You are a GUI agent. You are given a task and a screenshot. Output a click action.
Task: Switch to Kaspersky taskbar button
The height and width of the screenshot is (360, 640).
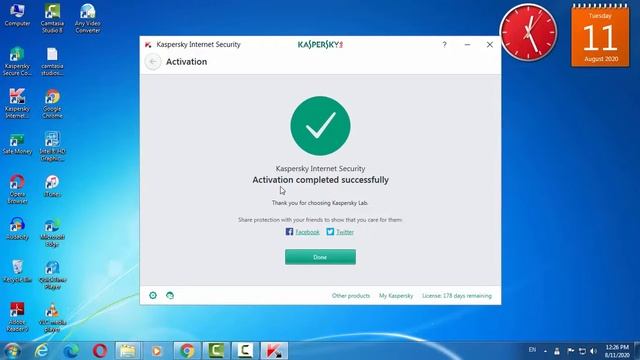274,351
